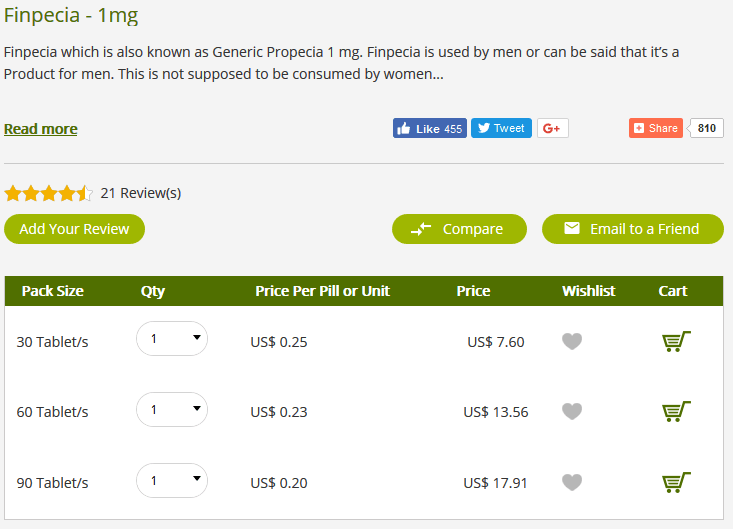The width and height of the screenshot is (733, 529).
Task: Open quantity dropdown for 30 Tablet/s
Action: click(x=172, y=338)
